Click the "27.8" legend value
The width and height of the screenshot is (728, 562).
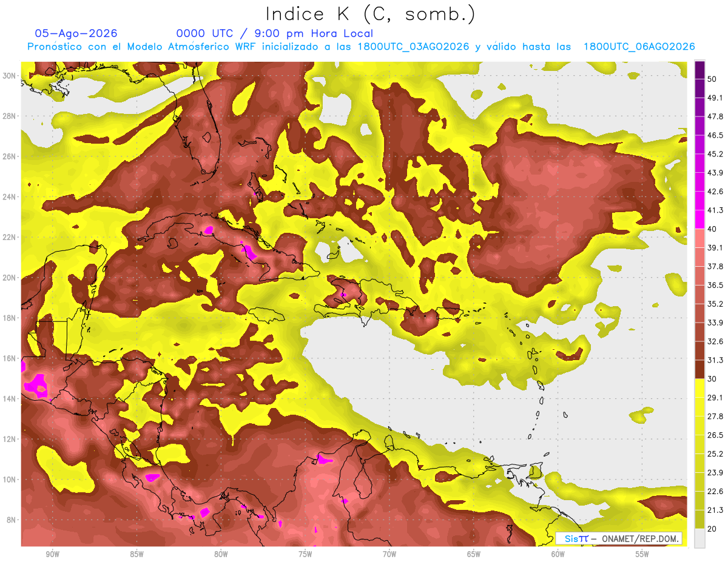(716, 416)
